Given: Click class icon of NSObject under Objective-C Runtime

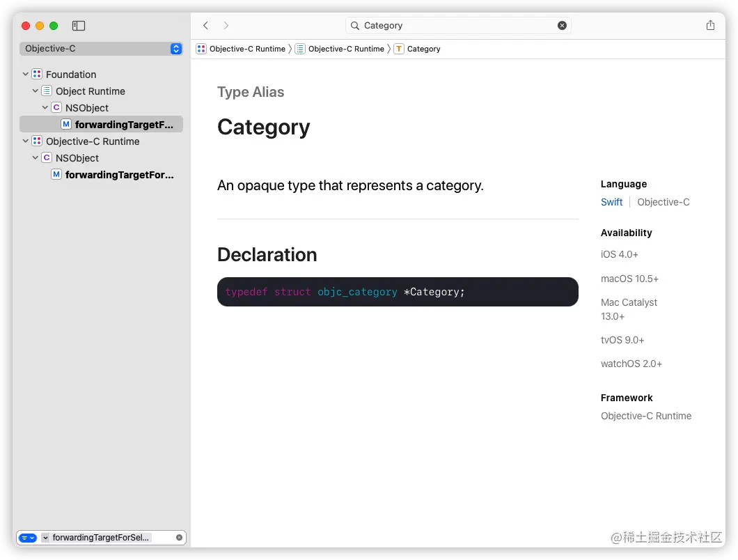Looking at the screenshot, I should click(47, 158).
